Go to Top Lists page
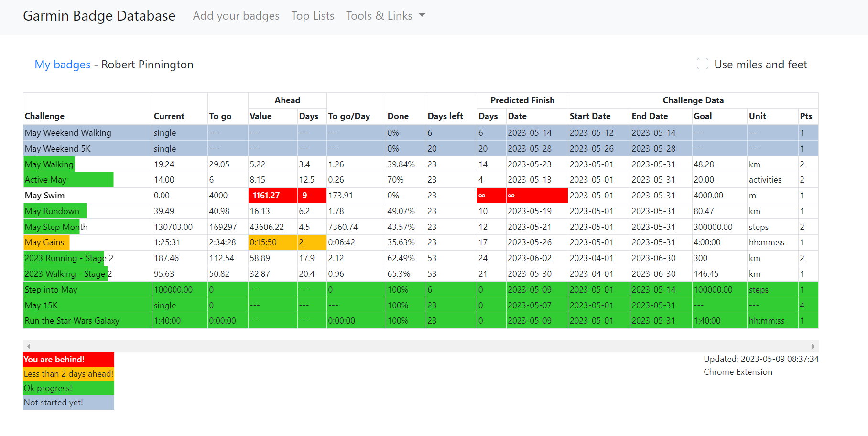The width and height of the screenshot is (868, 436). coord(313,16)
